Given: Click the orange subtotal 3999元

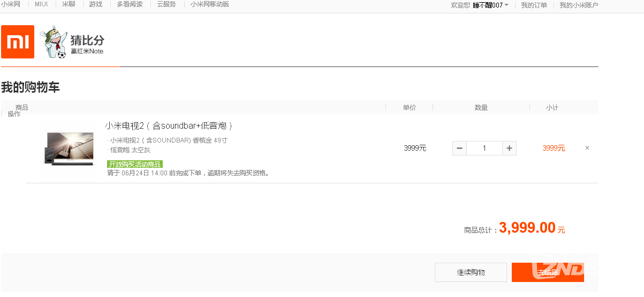Looking at the screenshot, I should click(554, 148).
